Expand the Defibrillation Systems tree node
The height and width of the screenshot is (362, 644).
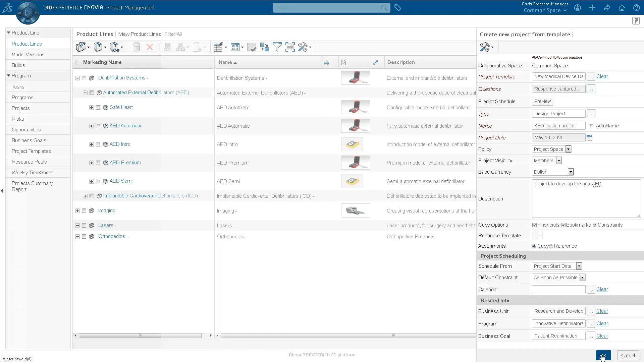pos(77,77)
